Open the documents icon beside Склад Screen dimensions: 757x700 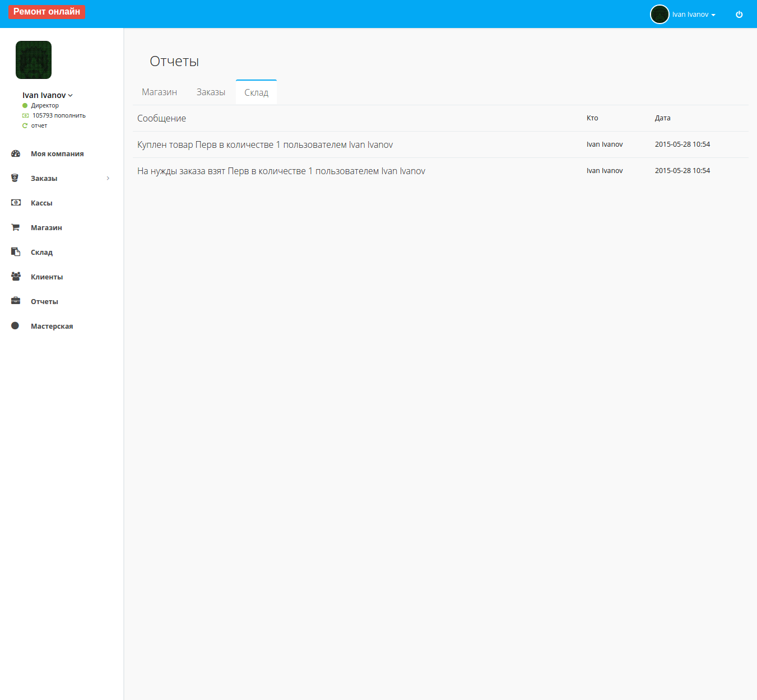(16, 252)
